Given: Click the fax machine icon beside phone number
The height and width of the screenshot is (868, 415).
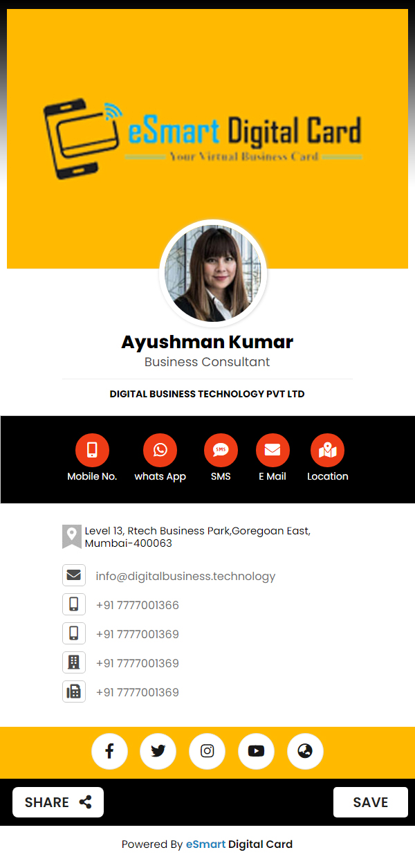Looking at the screenshot, I should coord(74,691).
